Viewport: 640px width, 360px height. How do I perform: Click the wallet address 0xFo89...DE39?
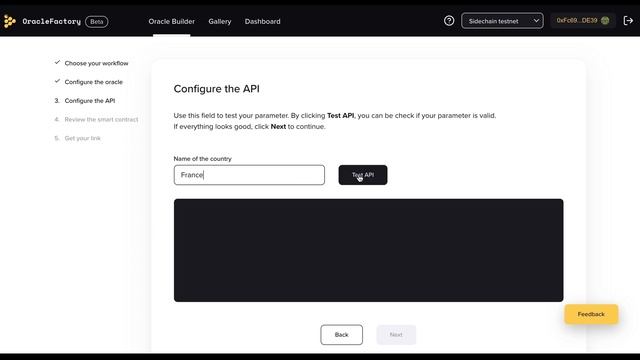tap(577, 20)
